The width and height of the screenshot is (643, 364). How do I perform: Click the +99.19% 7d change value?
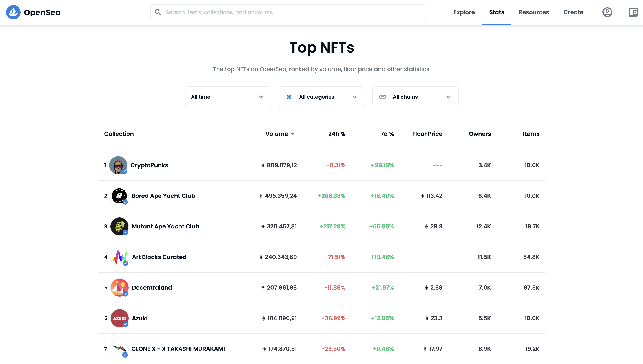(382, 165)
